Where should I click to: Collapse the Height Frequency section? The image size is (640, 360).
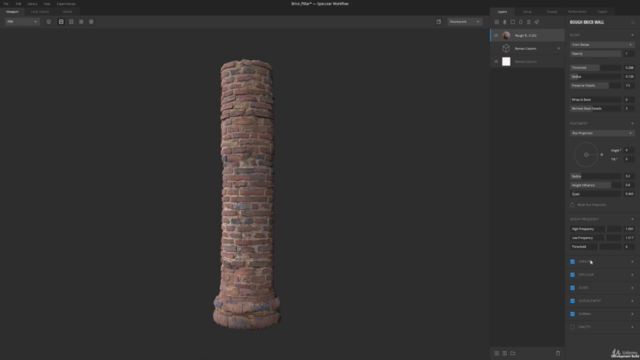pyautogui.click(x=632, y=219)
